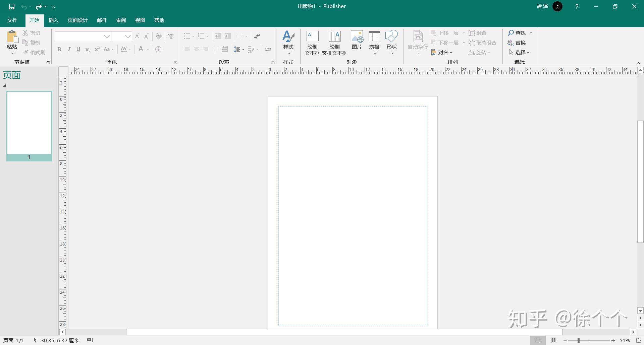Click the zoom out minus button
The image size is (644, 345).
pyautogui.click(x=565, y=340)
